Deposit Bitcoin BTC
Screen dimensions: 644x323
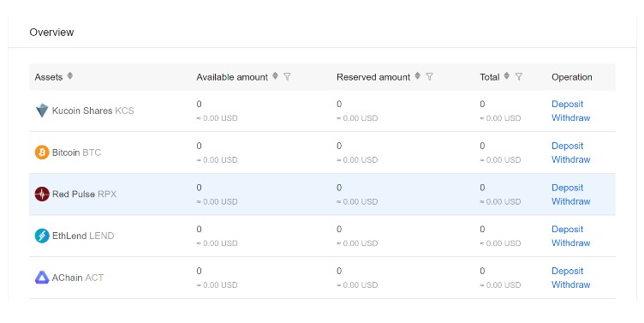click(x=567, y=146)
